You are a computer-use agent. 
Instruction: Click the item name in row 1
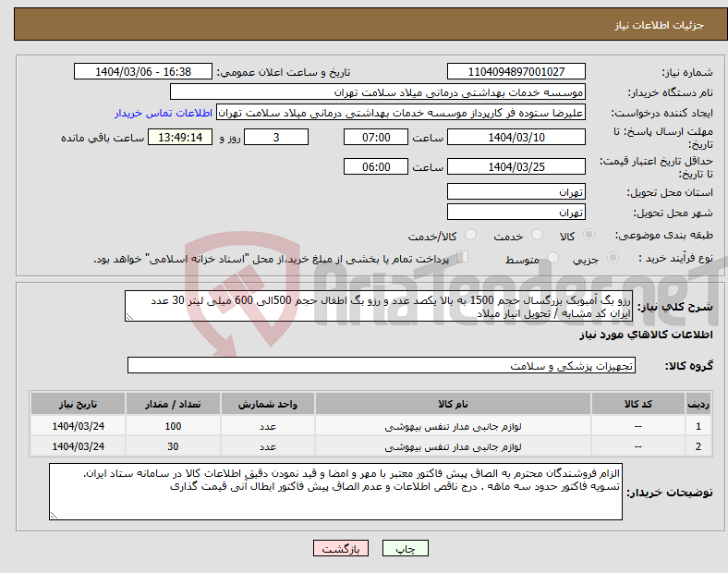(453, 426)
